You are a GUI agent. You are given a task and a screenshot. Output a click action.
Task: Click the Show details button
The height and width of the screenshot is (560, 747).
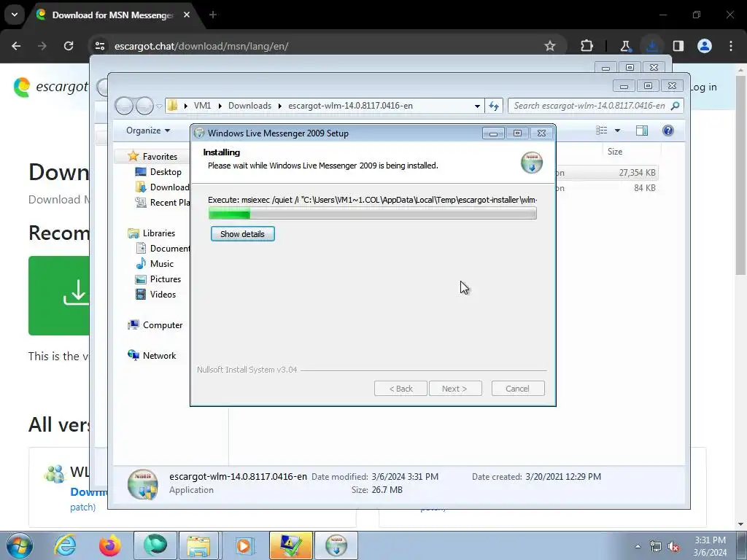coord(242,234)
